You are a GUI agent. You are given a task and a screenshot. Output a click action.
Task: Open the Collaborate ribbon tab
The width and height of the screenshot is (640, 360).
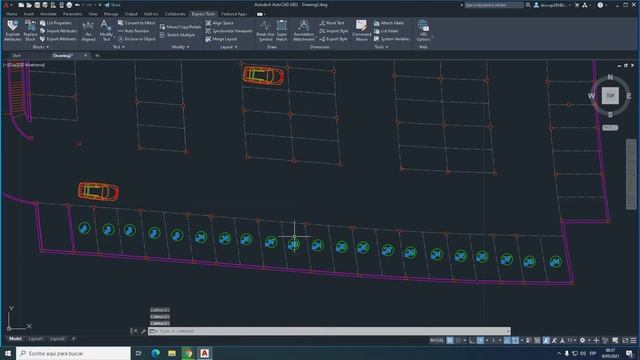175,14
